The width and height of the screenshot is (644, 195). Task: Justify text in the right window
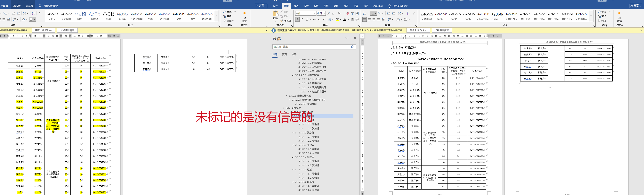click(x=379, y=19)
